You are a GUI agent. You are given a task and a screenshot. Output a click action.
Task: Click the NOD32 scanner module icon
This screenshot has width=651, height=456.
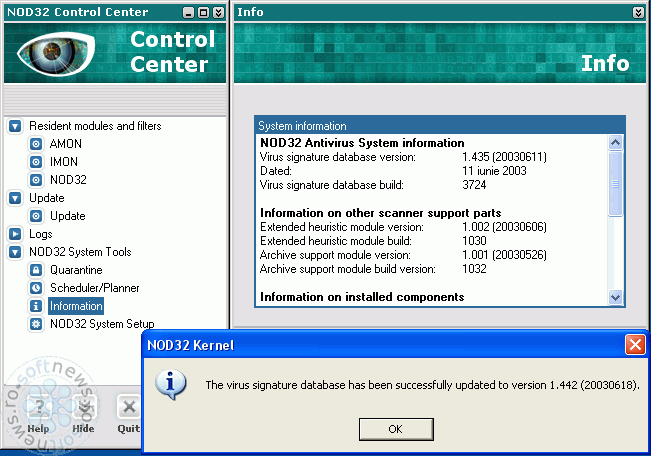(x=36, y=180)
